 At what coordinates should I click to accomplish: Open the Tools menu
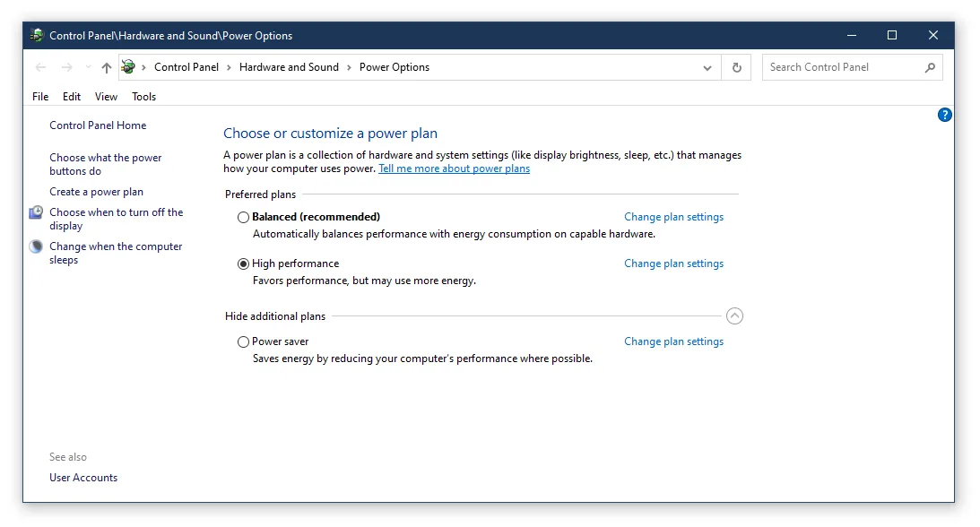point(143,97)
